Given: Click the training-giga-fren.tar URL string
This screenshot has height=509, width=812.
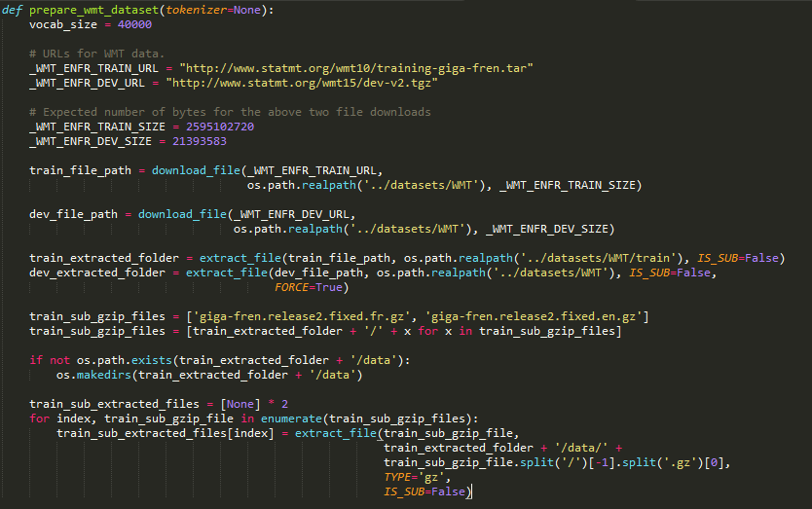Looking at the screenshot, I should click(356, 68).
